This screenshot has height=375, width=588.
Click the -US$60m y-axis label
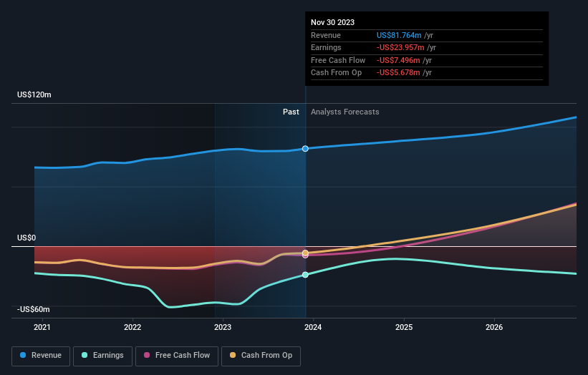[x=34, y=309]
